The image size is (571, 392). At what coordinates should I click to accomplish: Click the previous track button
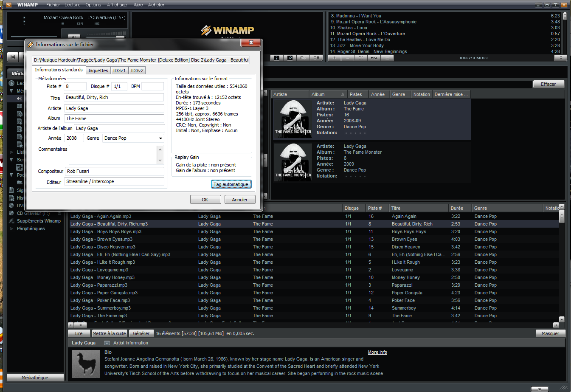12,57
